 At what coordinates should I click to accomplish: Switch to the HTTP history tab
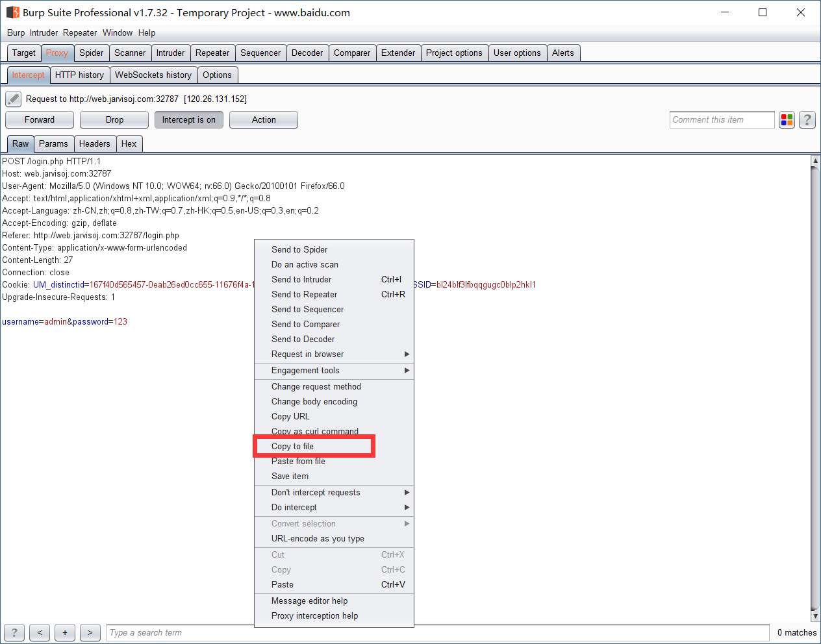tap(79, 75)
